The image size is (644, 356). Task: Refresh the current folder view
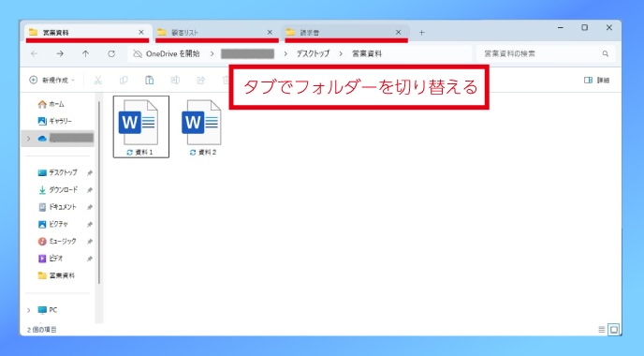coord(111,53)
